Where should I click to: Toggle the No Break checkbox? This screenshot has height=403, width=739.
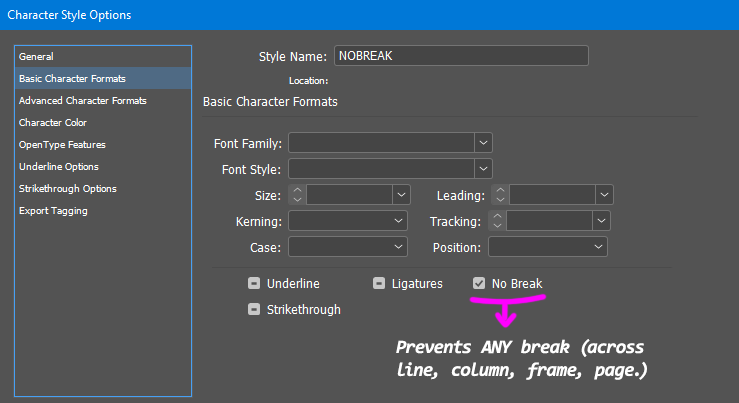click(x=479, y=284)
